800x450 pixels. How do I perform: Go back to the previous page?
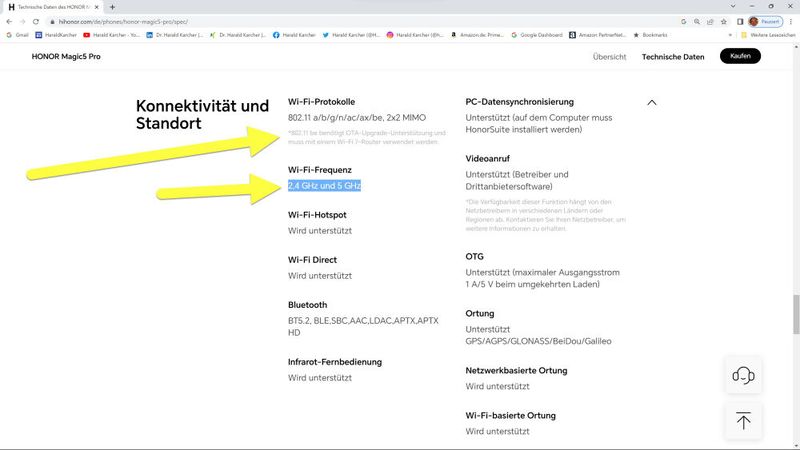coord(9,21)
